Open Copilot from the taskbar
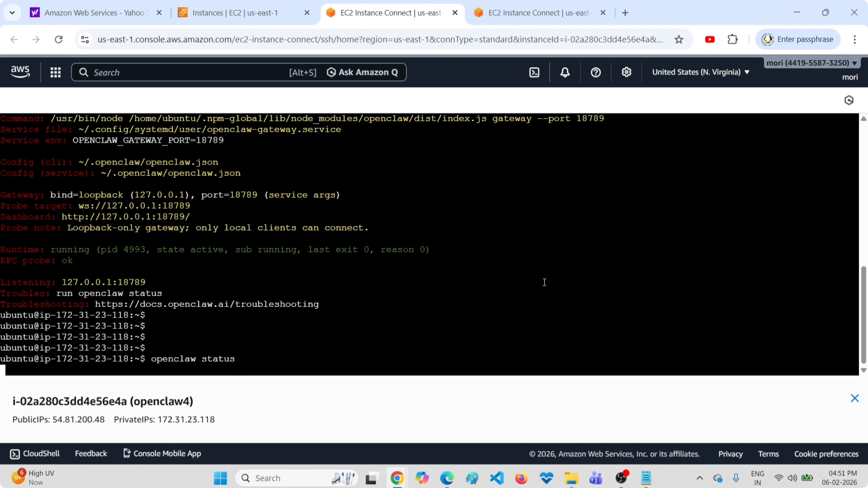 [x=422, y=478]
